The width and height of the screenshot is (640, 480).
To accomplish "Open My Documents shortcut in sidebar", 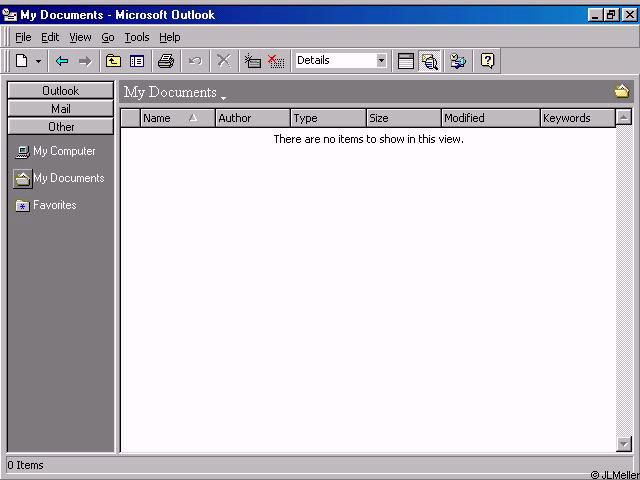I will 59,178.
